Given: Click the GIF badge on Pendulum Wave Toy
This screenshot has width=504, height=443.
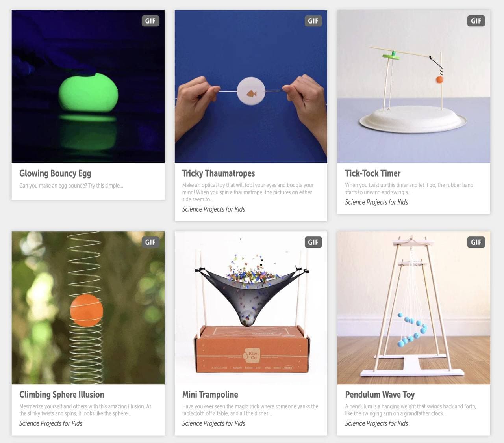Looking at the screenshot, I should [476, 242].
